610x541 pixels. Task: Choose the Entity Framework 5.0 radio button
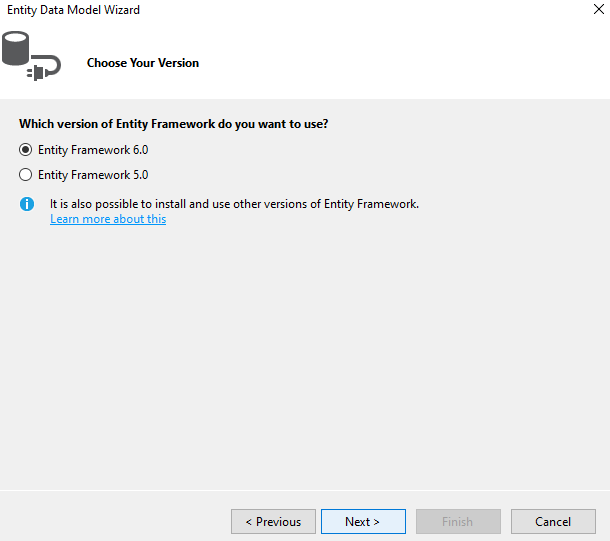coord(25,175)
